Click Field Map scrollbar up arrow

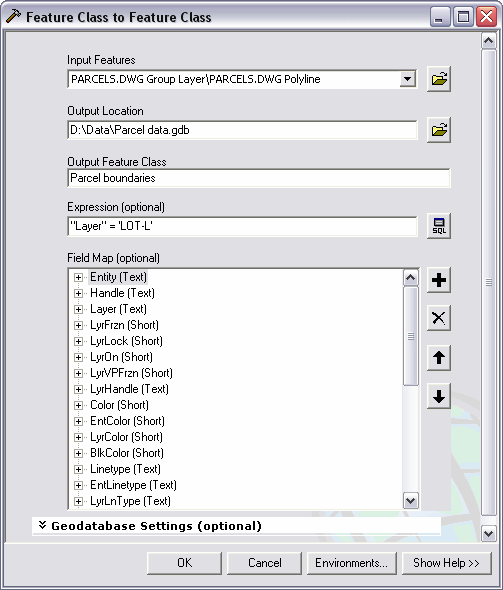[x=410, y=278]
